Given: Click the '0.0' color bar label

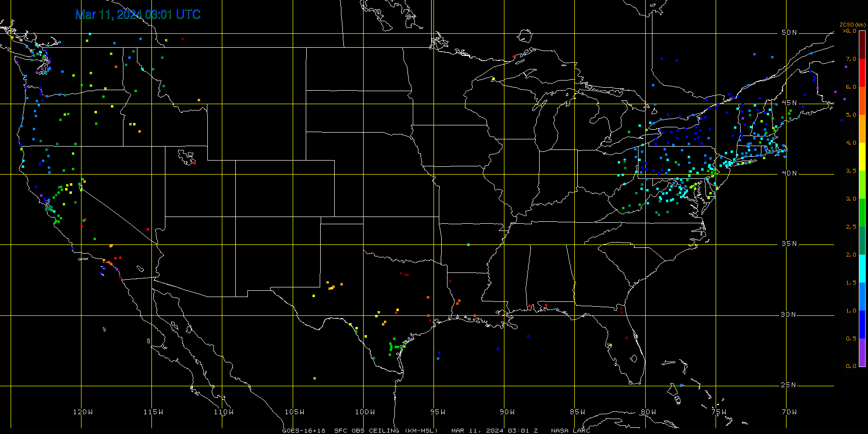Looking at the screenshot, I should pyautogui.click(x=851, y=366).
